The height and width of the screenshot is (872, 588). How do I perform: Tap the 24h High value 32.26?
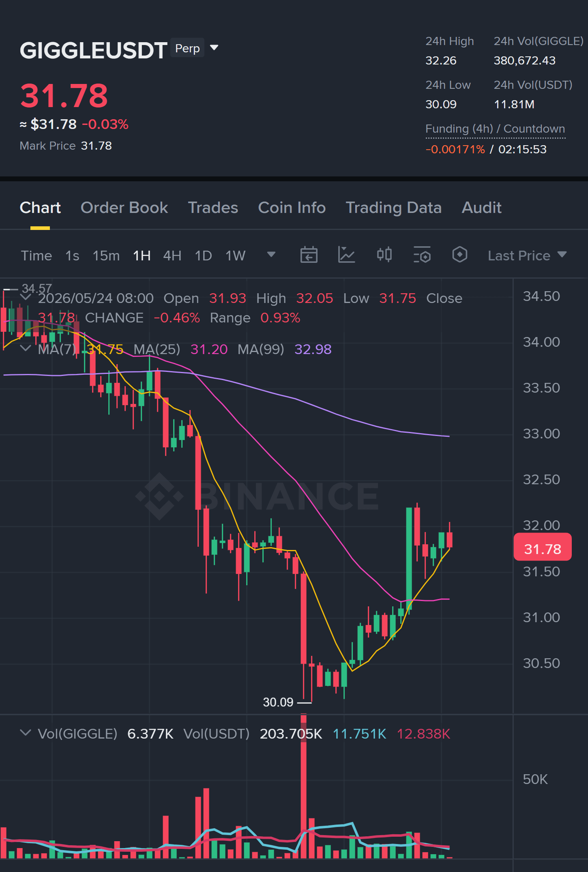click(441, 60)
